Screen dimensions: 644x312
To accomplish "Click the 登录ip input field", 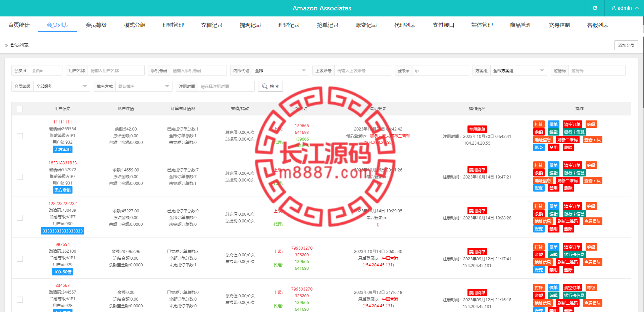I will tap(440, 70).
